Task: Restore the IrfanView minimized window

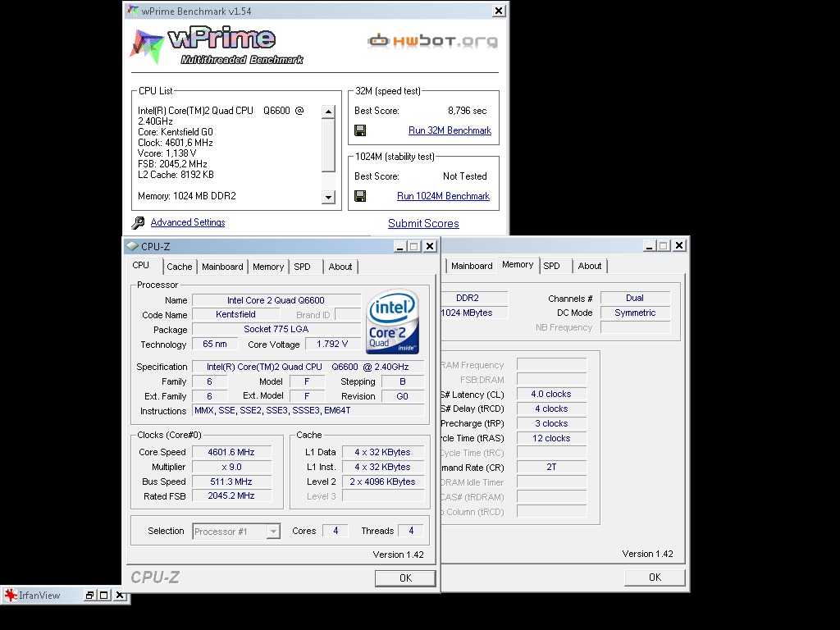Action: pyautogui.click(x=89, y=595)
